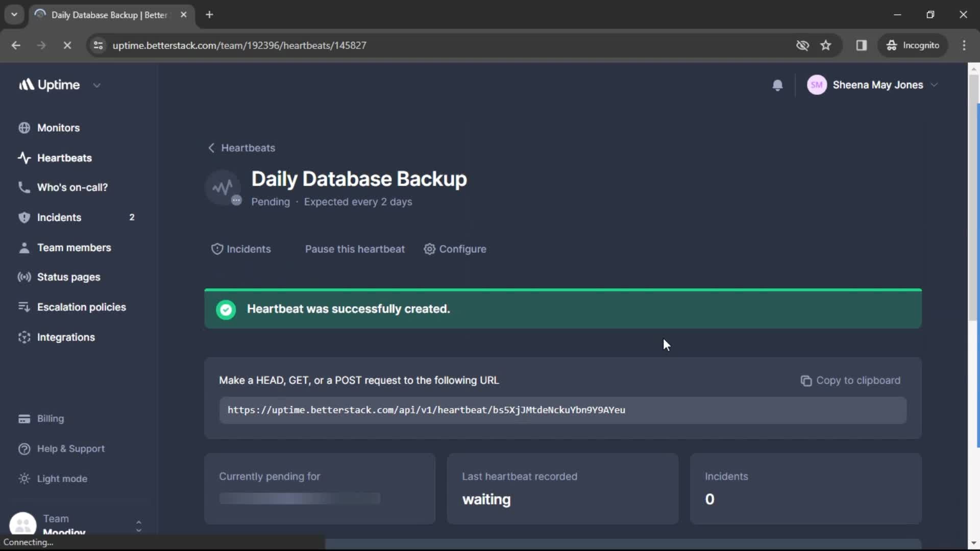Click the Heartbeats pulse icon in sidebar
This screenshot has width=980, height=551.
point(24,158)
